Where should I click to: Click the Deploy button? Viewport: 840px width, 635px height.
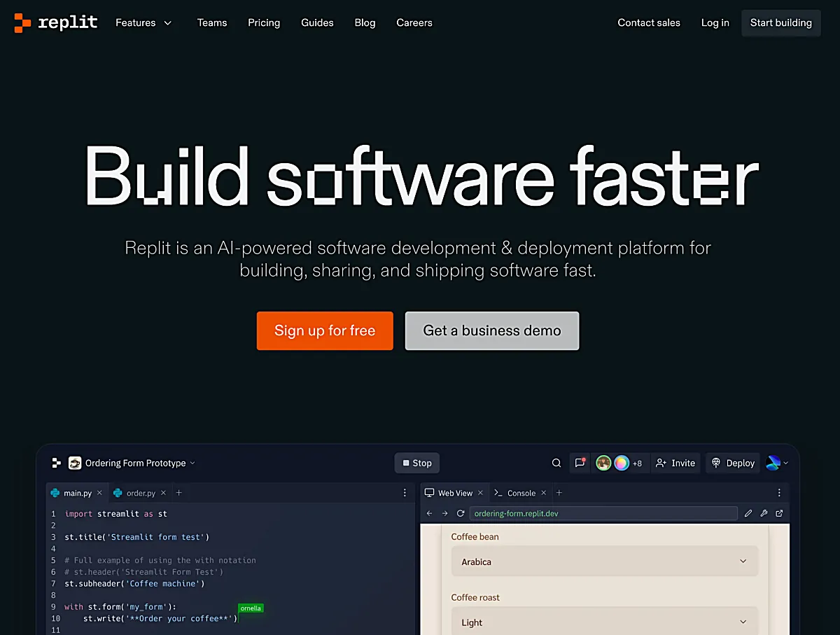[x=733, y=463]
